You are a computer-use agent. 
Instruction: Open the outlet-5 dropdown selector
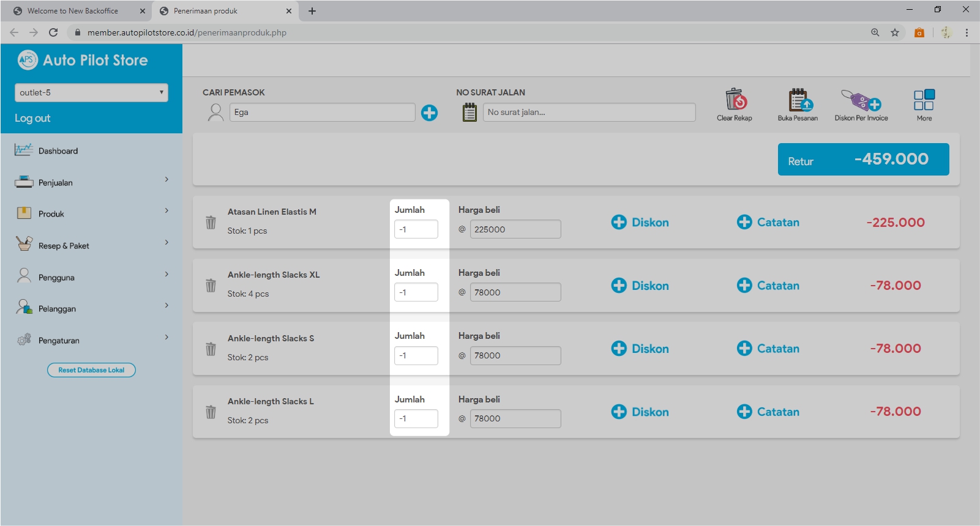[91, 92]
